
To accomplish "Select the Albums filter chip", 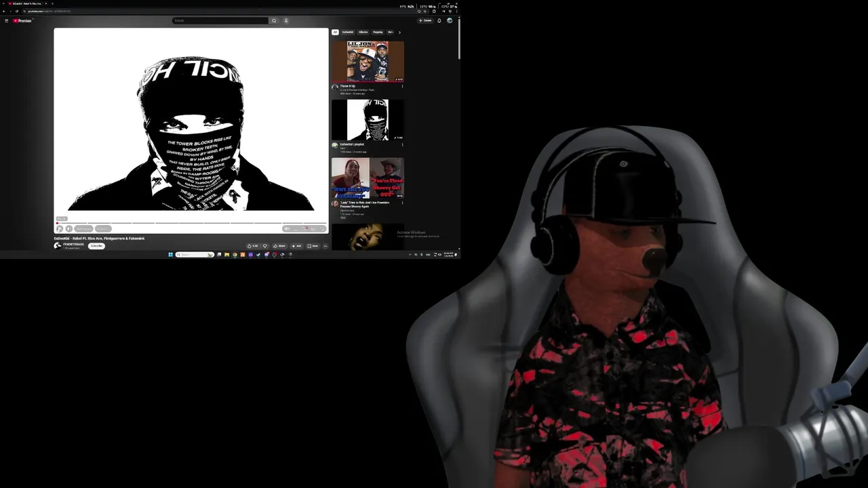I will pyautogui.click(x=363, y=32).
